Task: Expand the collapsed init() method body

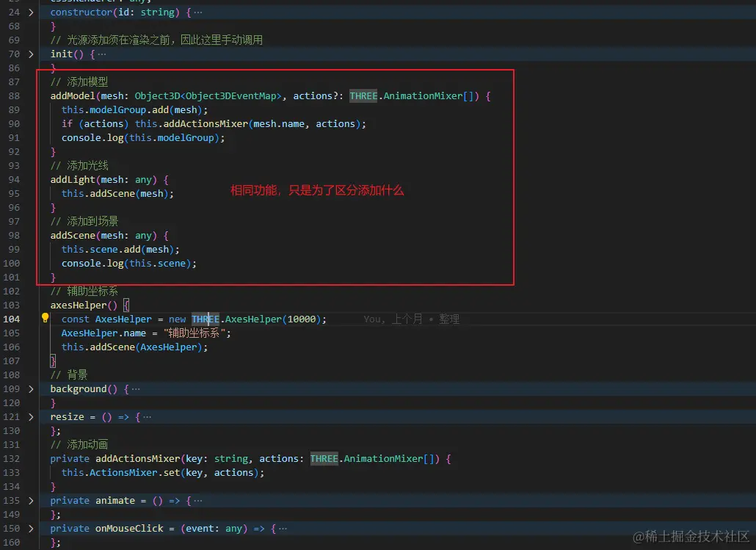Action: click(x=30, y=54)
